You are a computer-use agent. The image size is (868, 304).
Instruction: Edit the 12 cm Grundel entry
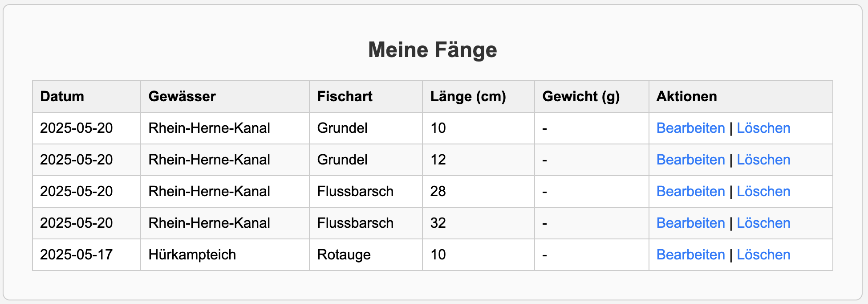coord(690,160)
